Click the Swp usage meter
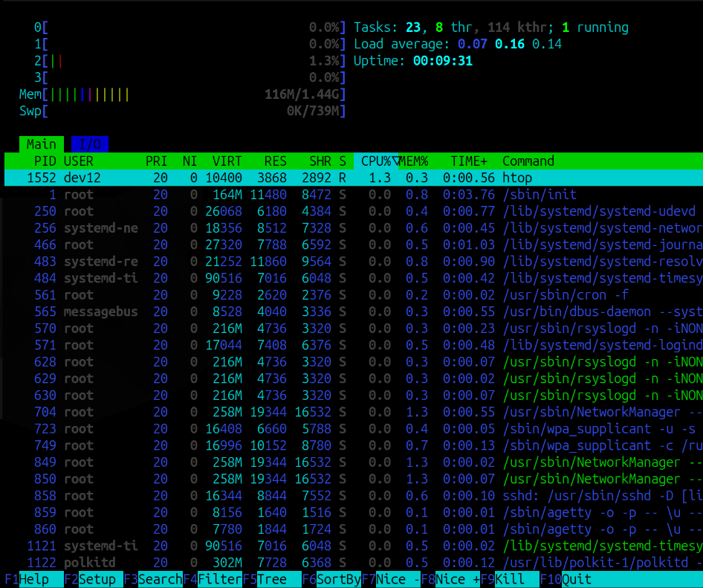This screenshot has height=588, width=703. (x=183, y=112)
